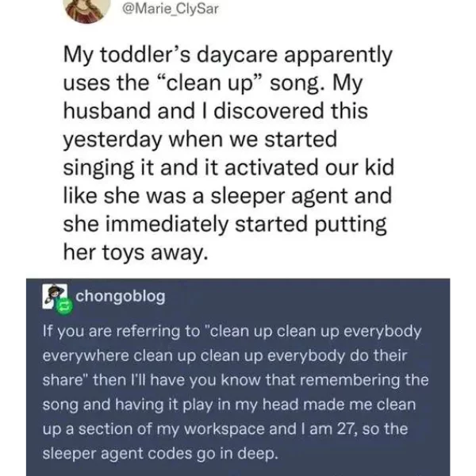This screenshot has width=476, height=476.
Task: Click the word "share" in the reply
Action: click(62, 380)
